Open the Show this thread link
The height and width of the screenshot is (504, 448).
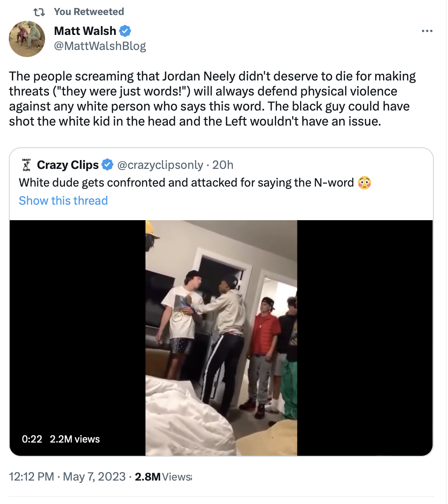tap(63, 201)
